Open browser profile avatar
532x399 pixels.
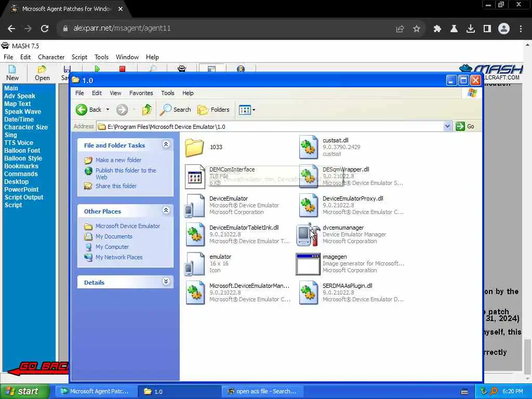504,29
